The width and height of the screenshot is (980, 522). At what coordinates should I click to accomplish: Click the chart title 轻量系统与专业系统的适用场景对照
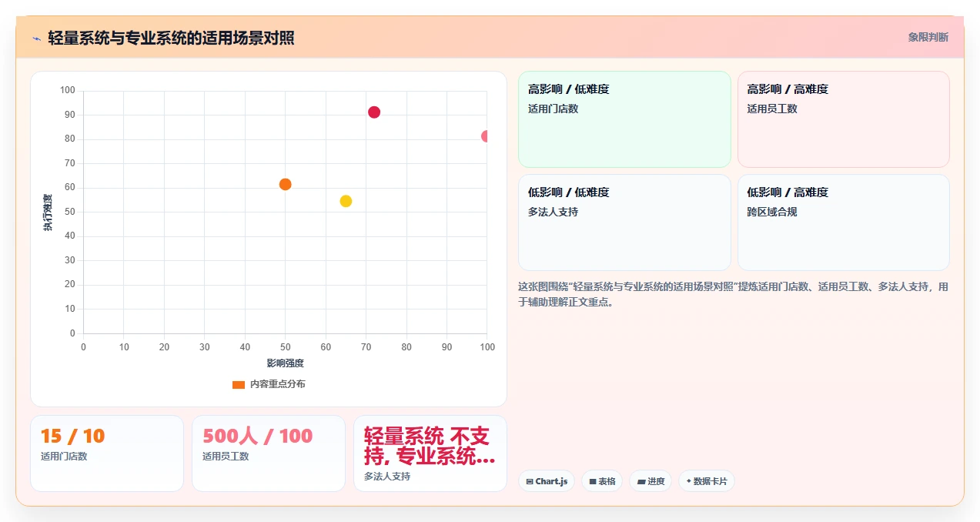click(x=171, y=38)
